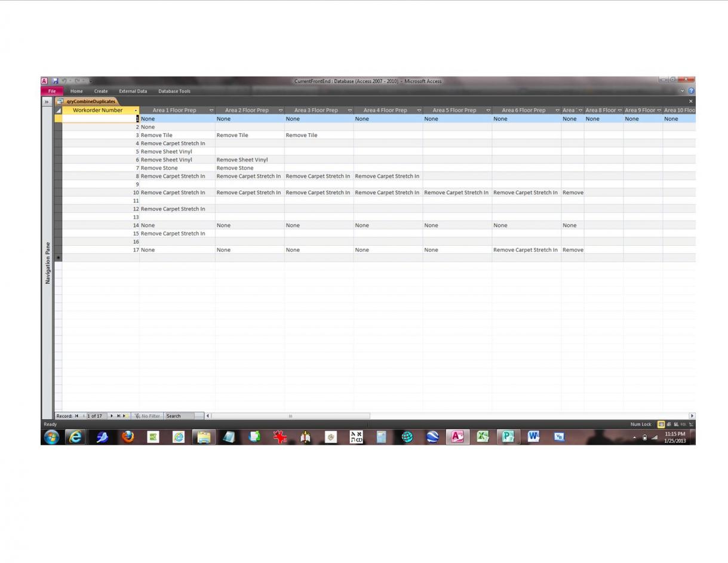
Task: Click vertical Navigation Pane bar label
Action: (x=48, y=263)
